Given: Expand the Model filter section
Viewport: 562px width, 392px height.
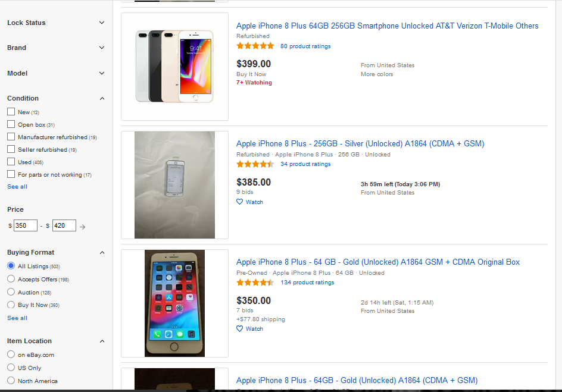Looking at the screenshot, I should tap(102, 73).
